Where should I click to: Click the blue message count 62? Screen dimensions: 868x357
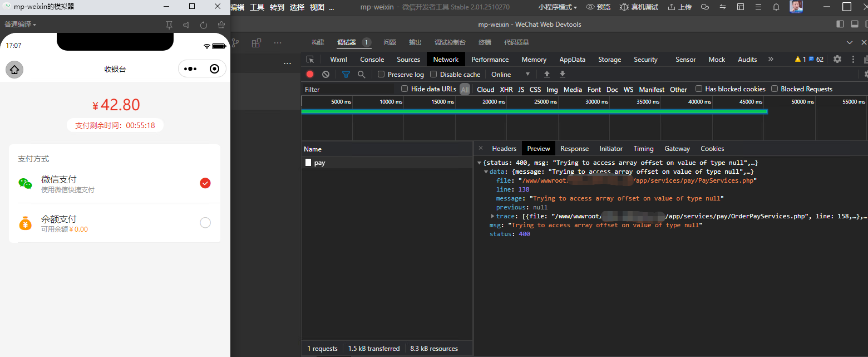click(816, 59)
